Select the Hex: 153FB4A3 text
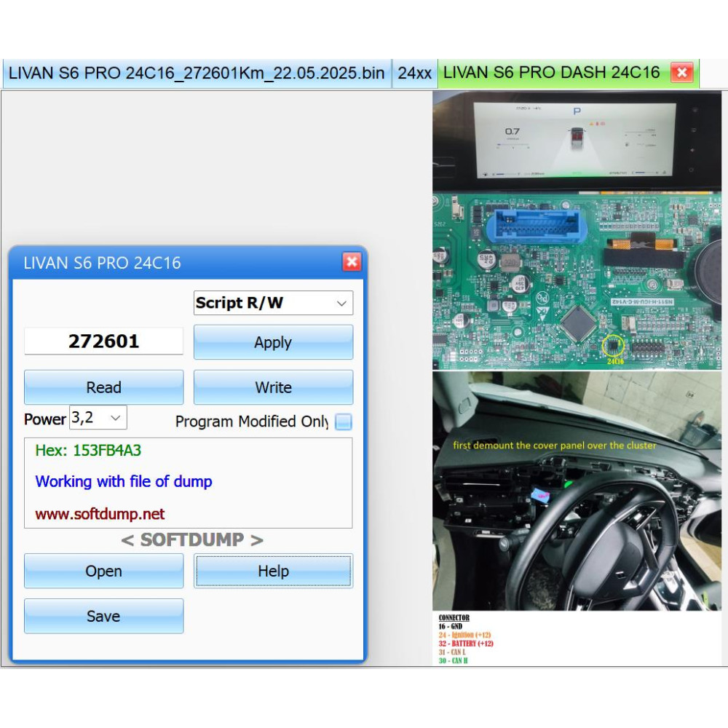Image resolution: width=728 pixels, height=728 pixels. coord(88,450)
